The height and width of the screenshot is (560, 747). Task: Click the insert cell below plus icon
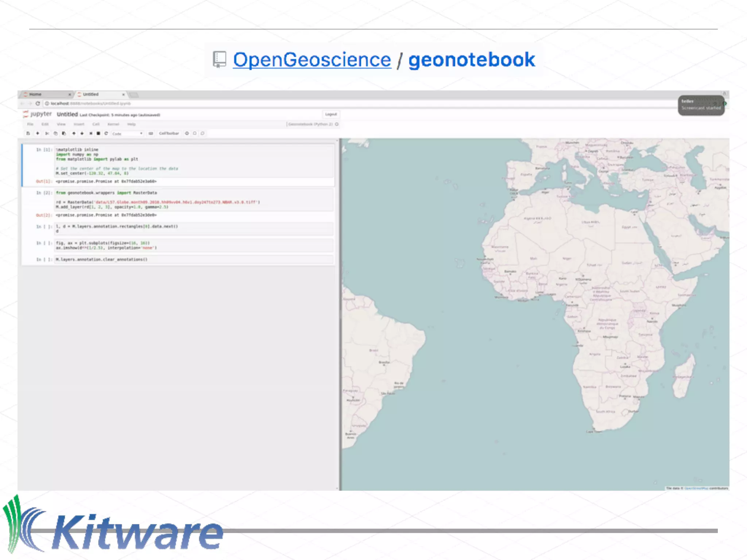[37, 133]
